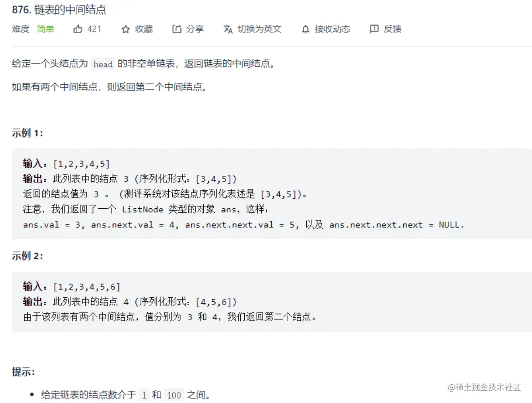Click the 稀土掘金技术社区 watermark

(484, 387)
